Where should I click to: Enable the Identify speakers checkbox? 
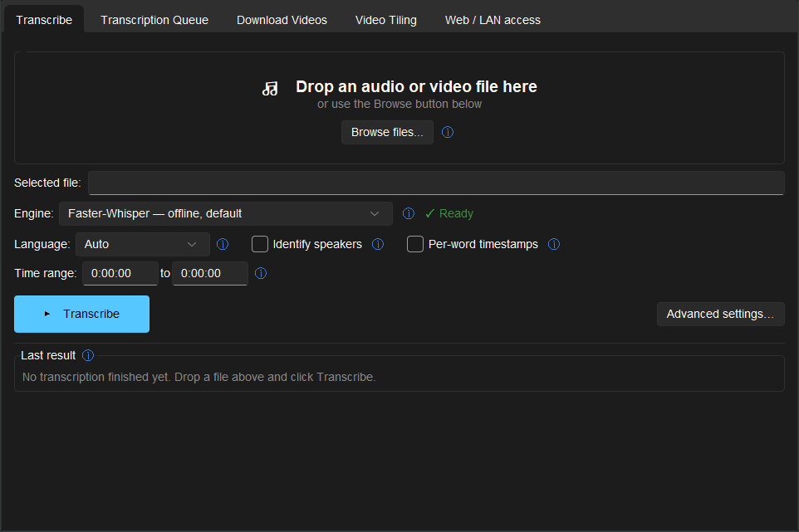(x=260, y=244)
